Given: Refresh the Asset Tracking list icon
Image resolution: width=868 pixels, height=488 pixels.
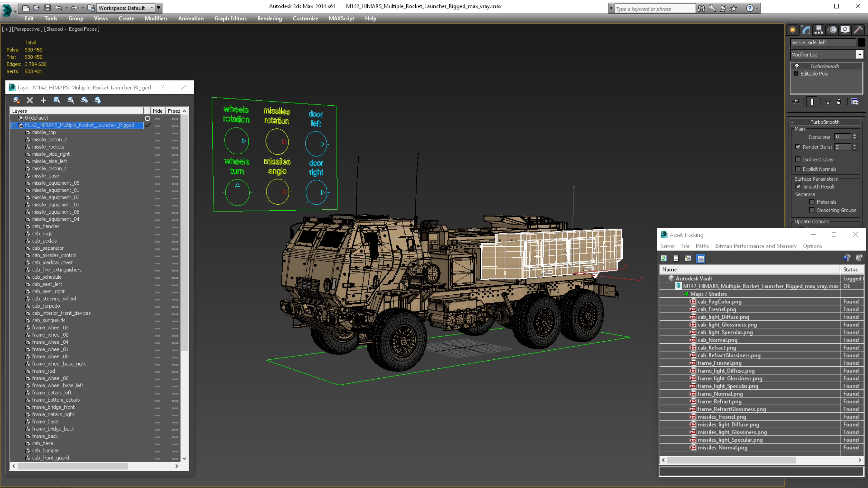Looking at the screenshot, I should (x=663, y=258).
